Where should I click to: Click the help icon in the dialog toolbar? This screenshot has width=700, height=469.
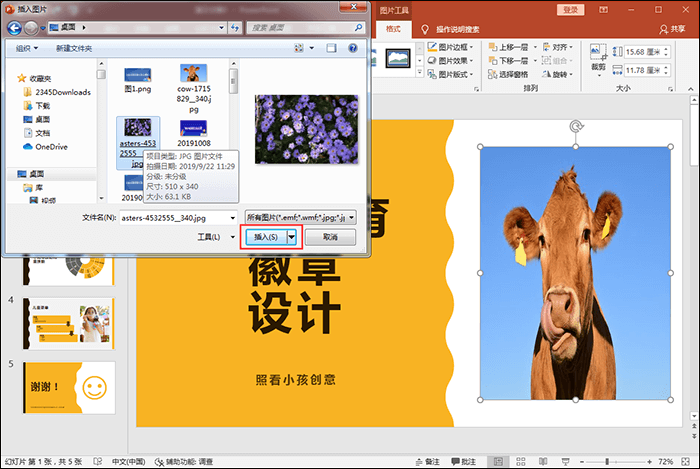[353, 48]
